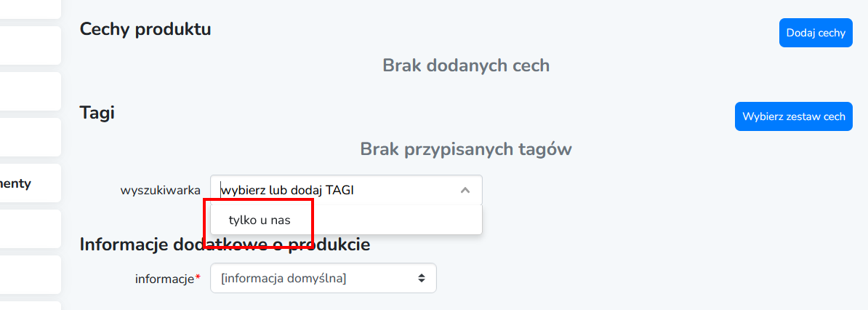Click the "informacje" field label
This screenshot has width=868, height=310.
164,279
